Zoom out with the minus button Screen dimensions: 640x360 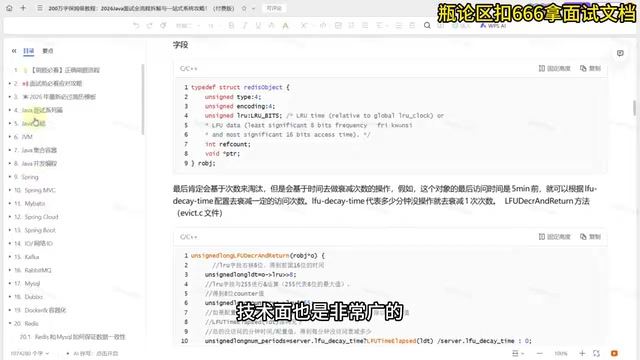[x=540, y=353]
